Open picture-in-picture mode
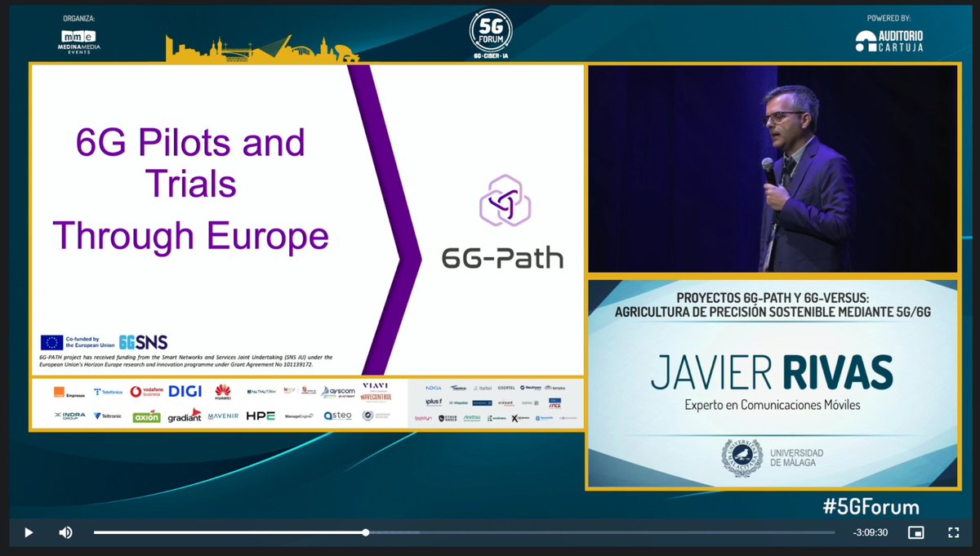 coord(916,532)
